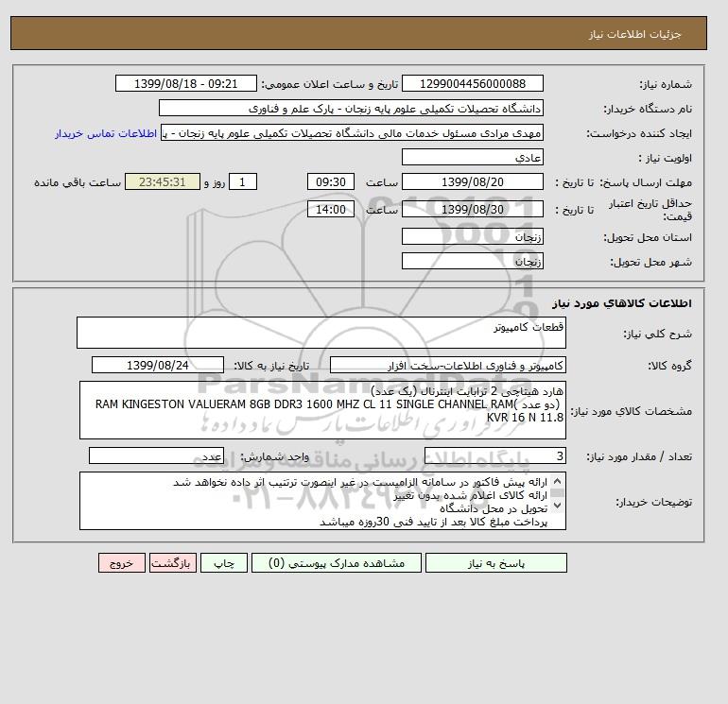Viewport: 728px width, 704px height.
Task: Click label 'نام دستگاه خریدار:'
Action: click(648, 109)
